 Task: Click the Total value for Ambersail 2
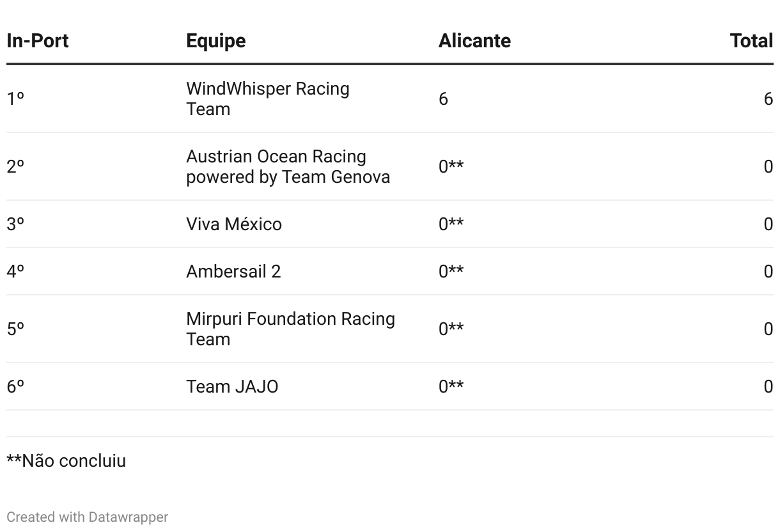768,272
